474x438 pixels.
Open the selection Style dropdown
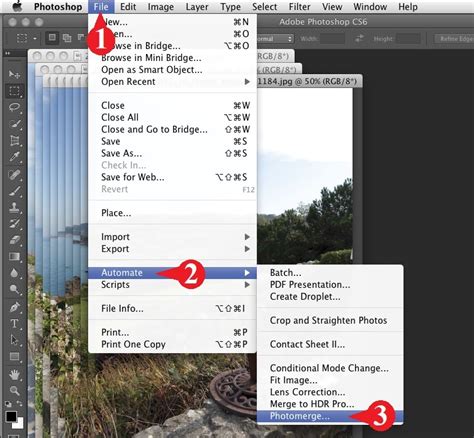[x=276, y=39]
